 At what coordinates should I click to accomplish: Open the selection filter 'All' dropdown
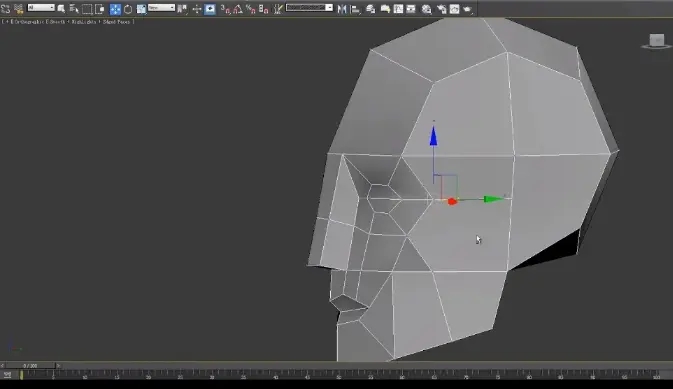tap(41, 8)
